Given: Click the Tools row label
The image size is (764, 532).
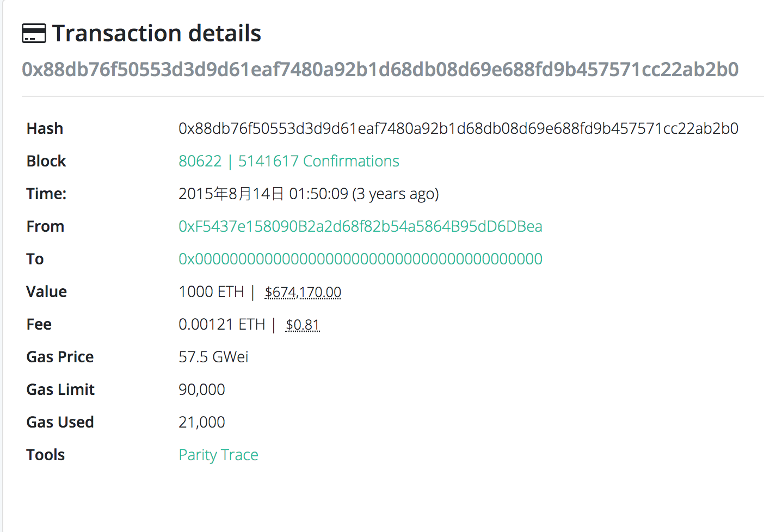Looking at the screenshot, I should click(x=45, y=455).
